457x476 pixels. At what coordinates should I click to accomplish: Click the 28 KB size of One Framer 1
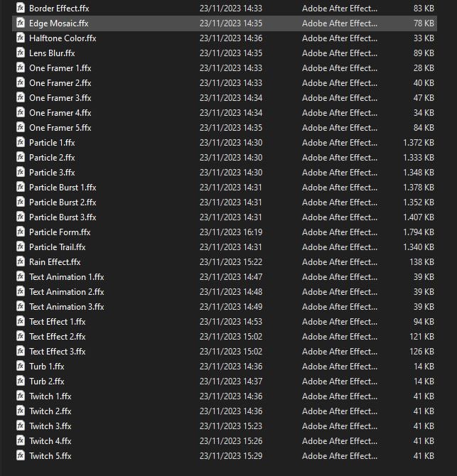pos(424,68)
